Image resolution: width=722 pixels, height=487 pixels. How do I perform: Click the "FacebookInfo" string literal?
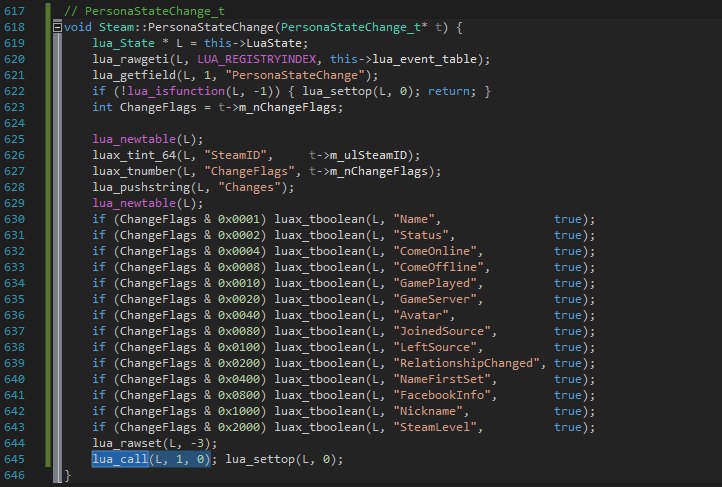[442, 395]
